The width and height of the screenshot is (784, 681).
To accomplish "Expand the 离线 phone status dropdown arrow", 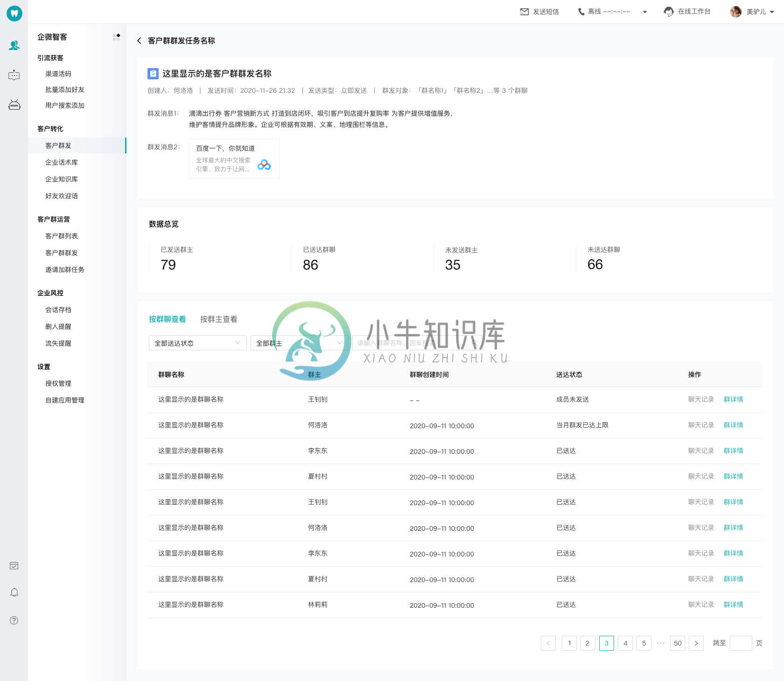I will [645, 12].
